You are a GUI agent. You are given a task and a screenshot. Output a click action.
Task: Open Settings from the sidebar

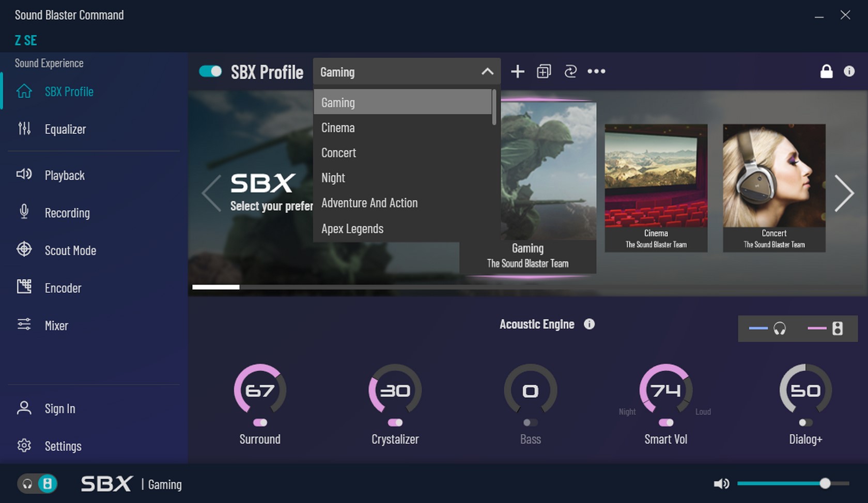[x=63, y=446]
